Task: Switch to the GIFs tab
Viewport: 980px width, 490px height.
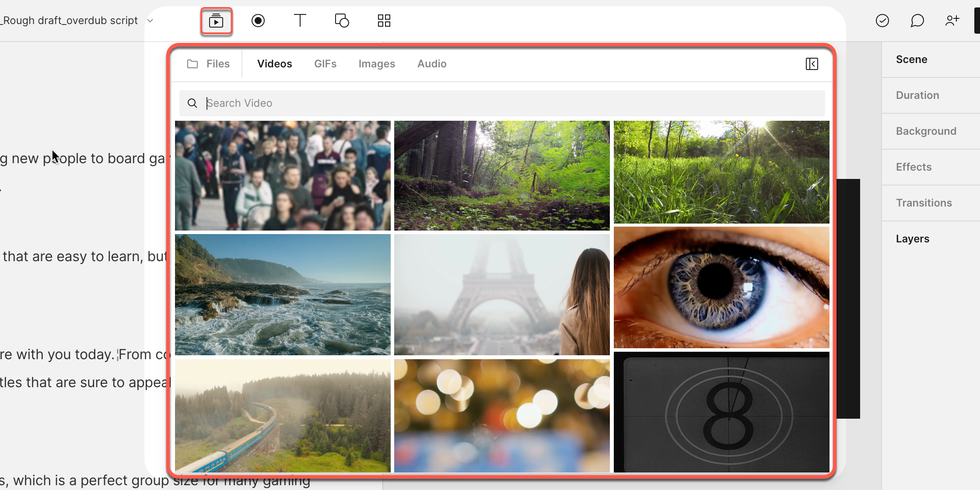Action: click(325, 64)
